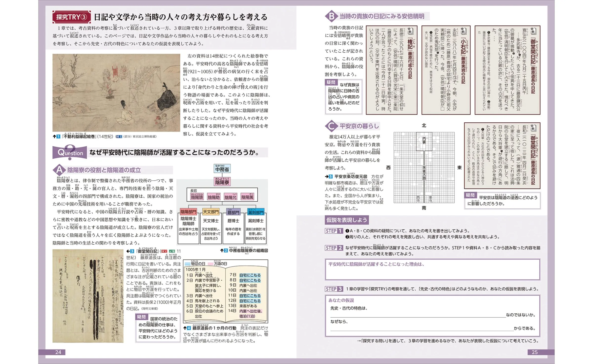This screenshot has height=364, width=593.
Task: Click the purple Question mark badge
Action: (70, 153)
